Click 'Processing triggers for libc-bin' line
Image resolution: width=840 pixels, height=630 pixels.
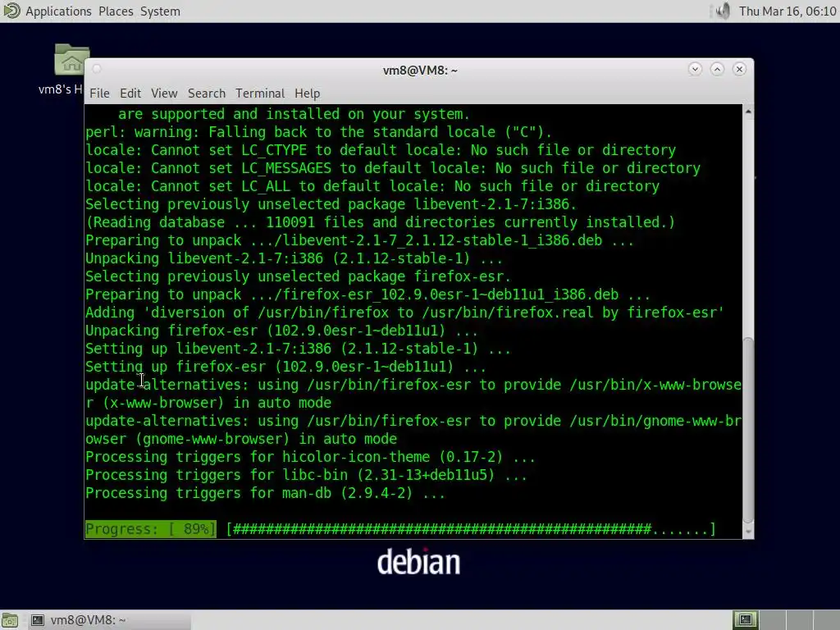307,475
